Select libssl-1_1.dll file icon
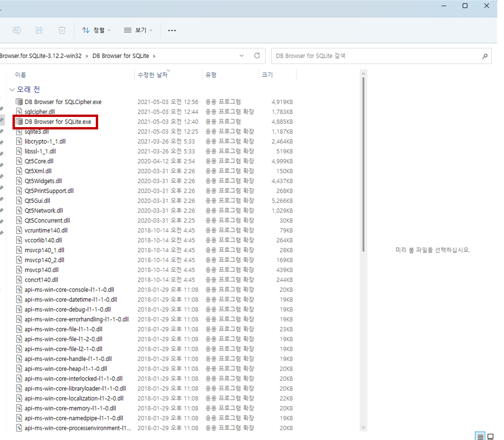Image resolution: width=504 pixels, height=440 pixels. [x=19, y=151]
